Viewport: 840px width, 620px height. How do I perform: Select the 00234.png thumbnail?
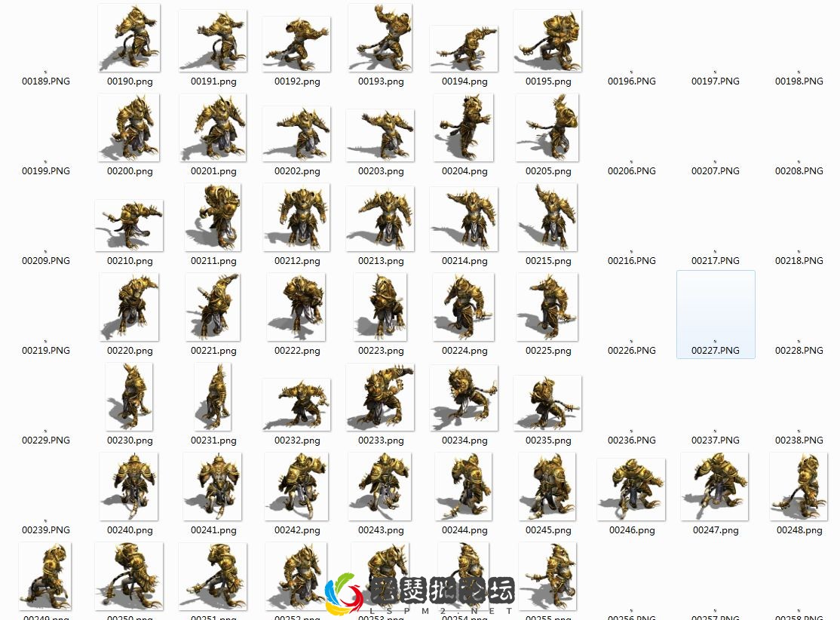point(464,397)
